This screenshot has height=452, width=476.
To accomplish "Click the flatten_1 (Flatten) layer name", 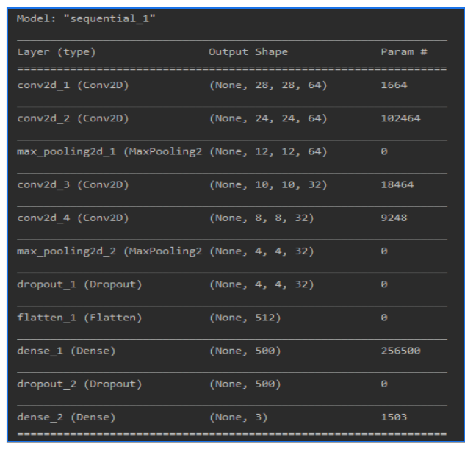I will [x=79, y=318].
